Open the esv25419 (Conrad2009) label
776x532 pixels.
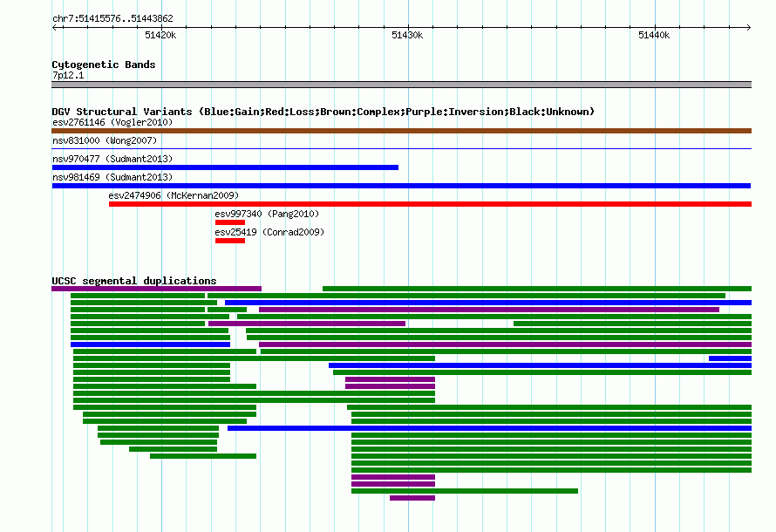[x=269, y=232]
